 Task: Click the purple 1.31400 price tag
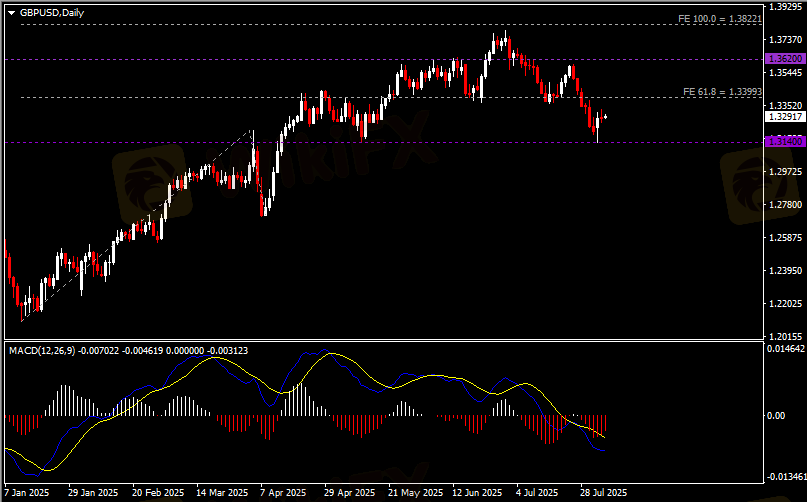point(785,142)
